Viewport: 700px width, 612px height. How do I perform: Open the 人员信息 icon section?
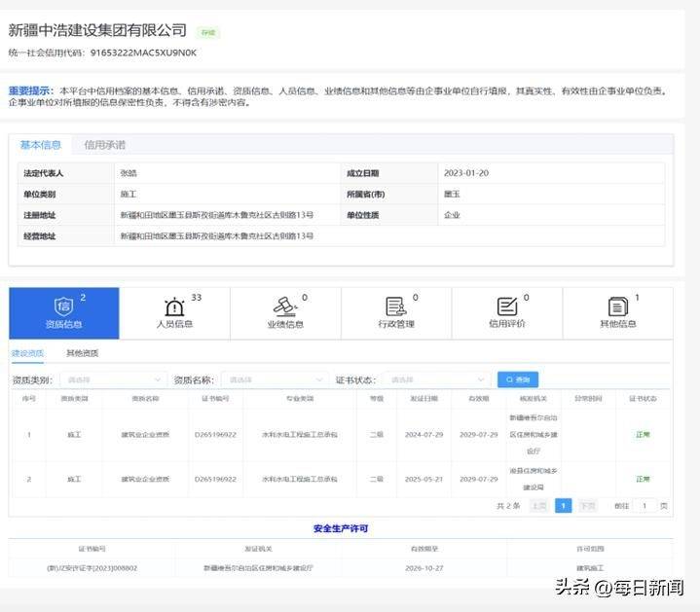click(175, 312)
